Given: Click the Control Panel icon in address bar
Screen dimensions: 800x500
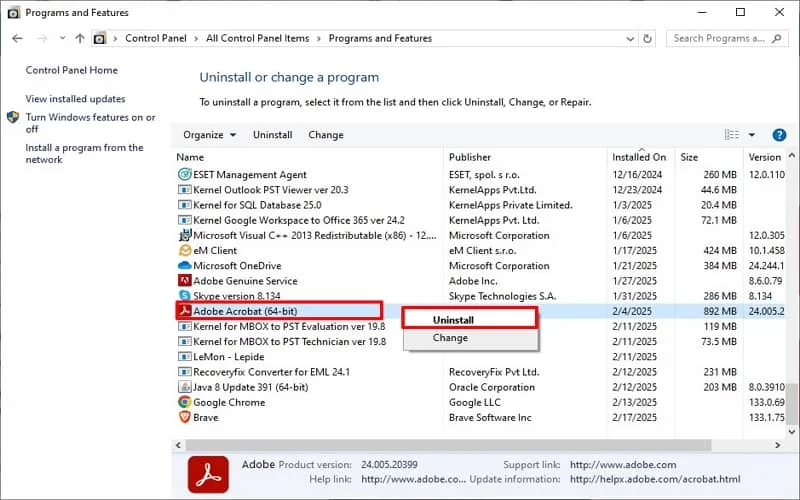Looking at the screenshot, I should [100, 38].
